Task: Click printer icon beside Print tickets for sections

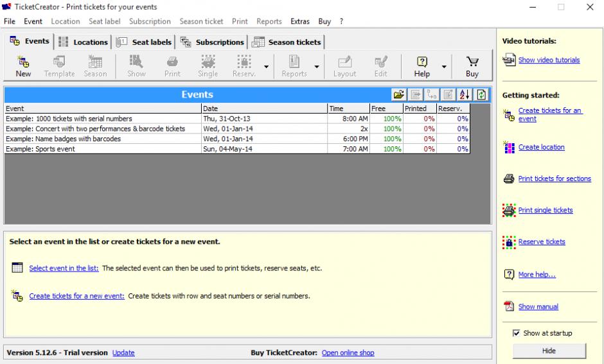Action: click(x=509, y=178)
